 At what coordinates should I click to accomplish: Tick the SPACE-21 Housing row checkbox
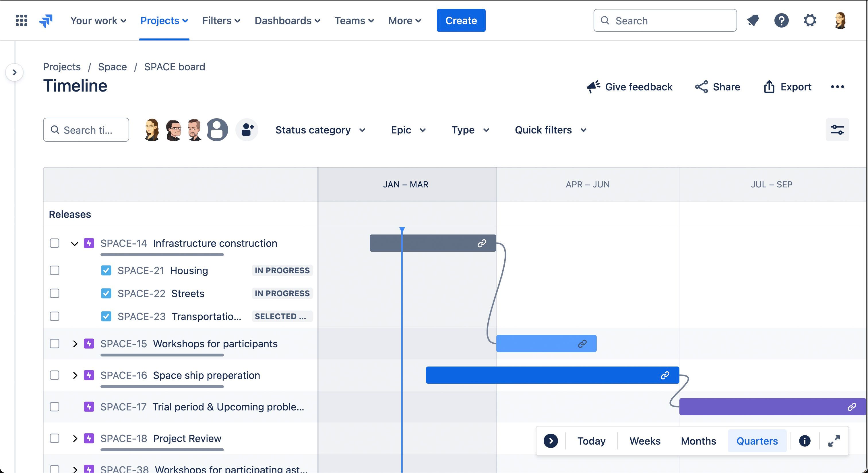pyautogui.click(x=55, y=271)
